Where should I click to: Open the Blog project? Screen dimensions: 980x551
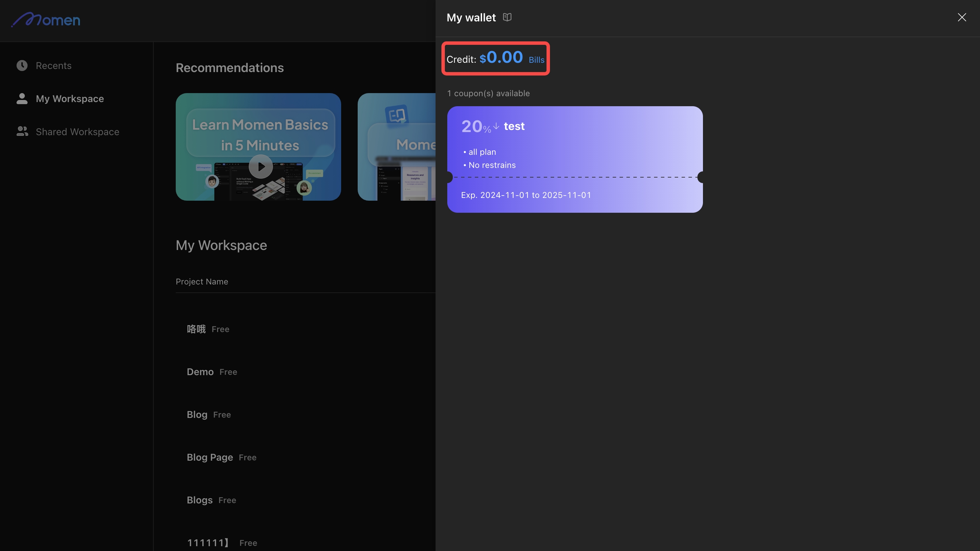(x=197, y=414)
